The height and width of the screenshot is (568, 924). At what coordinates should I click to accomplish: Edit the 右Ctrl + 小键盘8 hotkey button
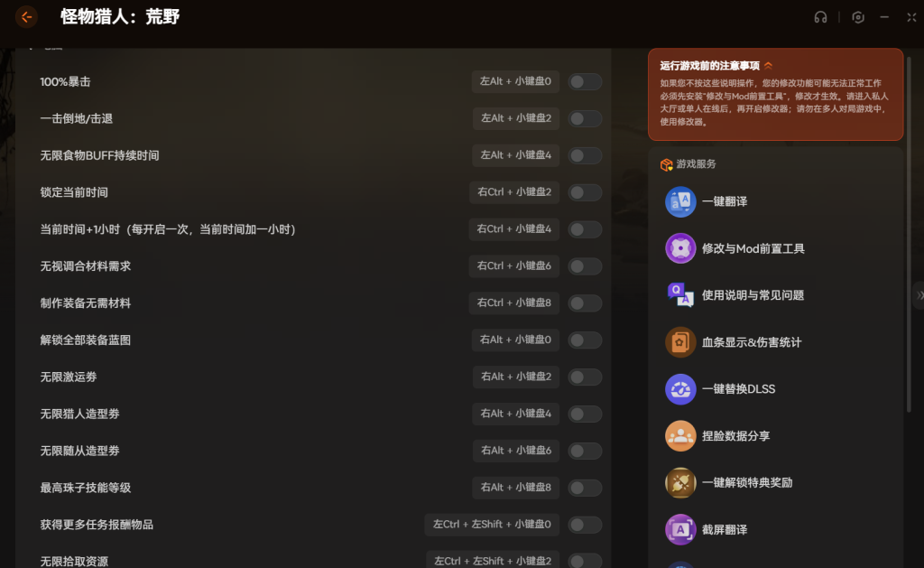pos(514,303)
